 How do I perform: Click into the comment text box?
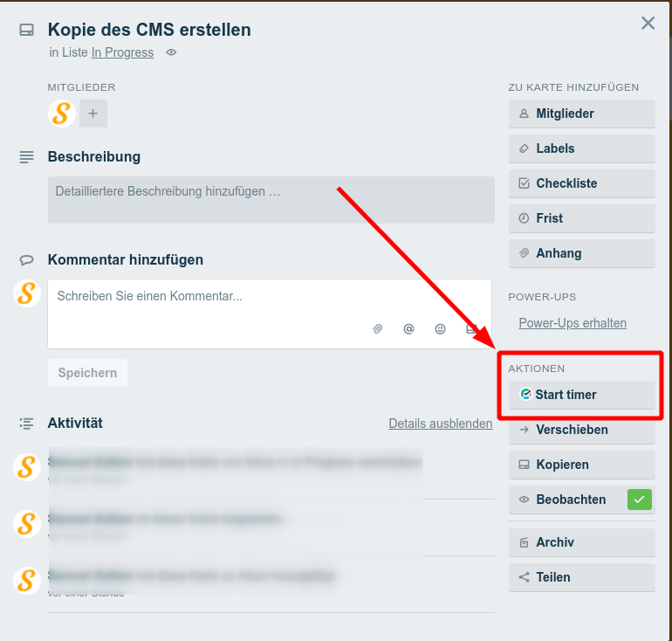click(x=270, y=314)
